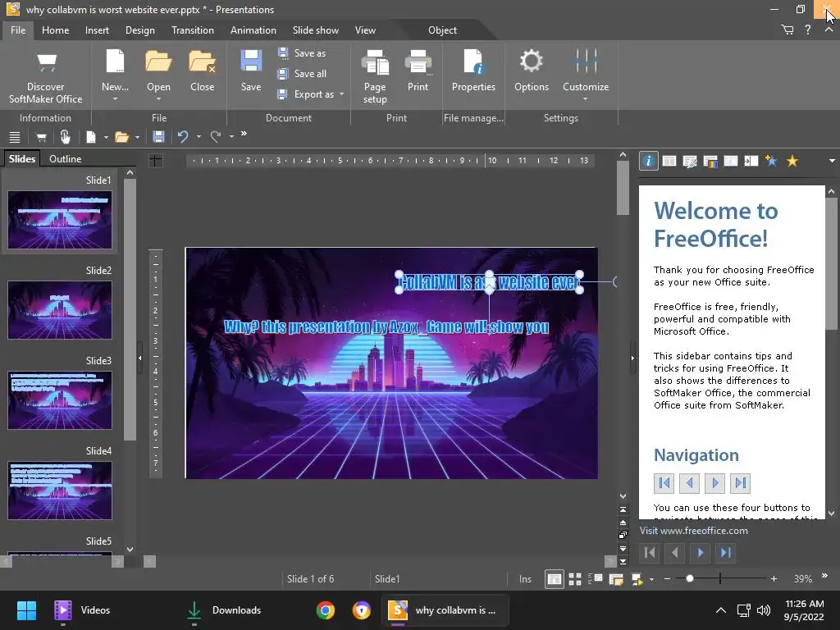This screenshot has height=630, width=840.
Task: Visit www.freeoffice.com link
Action: (693, 531)
